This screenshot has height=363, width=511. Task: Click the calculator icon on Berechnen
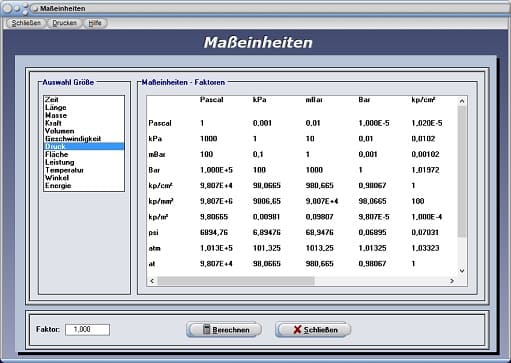(207, 329)
